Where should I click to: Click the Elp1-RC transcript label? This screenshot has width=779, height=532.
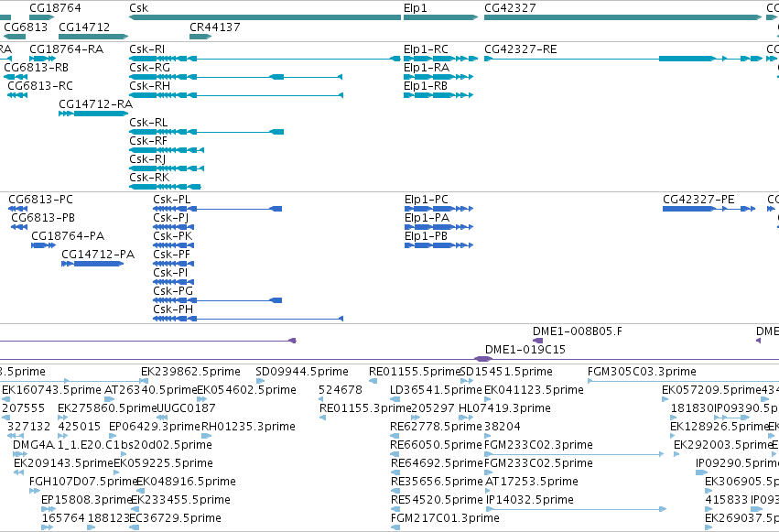click(427, 49)
